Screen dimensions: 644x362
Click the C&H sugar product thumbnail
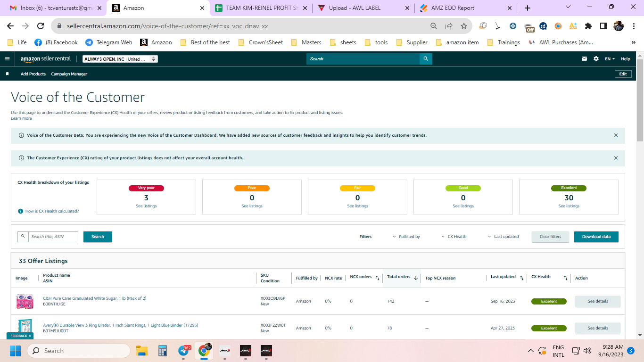25,301
